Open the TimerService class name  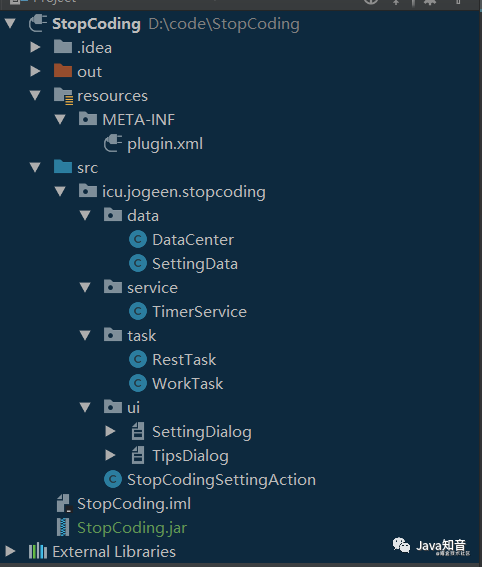[x=199, y=312]
